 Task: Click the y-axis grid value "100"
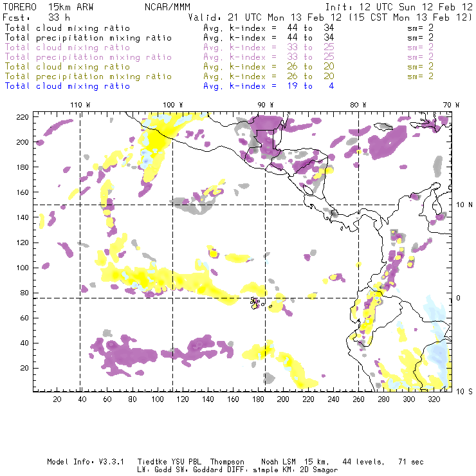[x=23, y=268]
